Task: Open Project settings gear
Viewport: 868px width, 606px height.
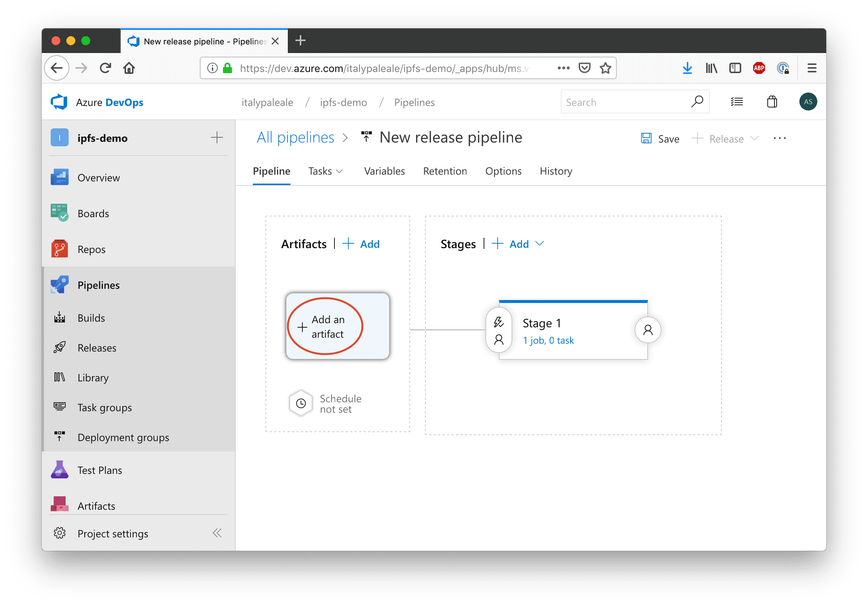Action: [59, 534]
